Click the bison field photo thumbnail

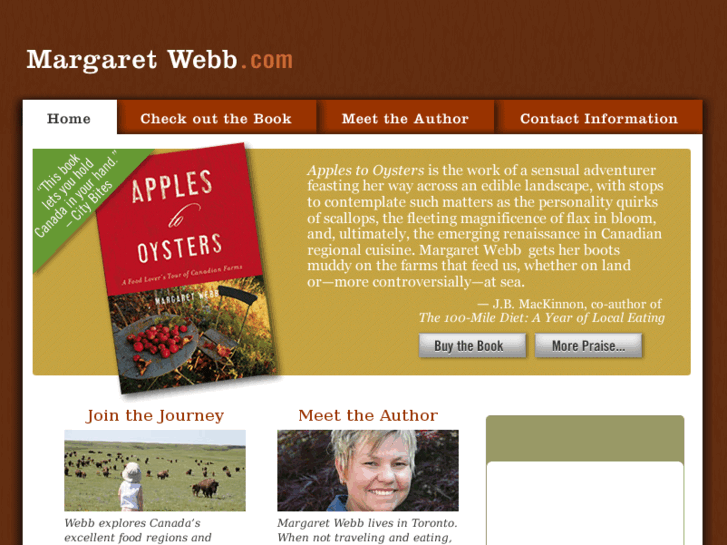click(x=155, y=470)
